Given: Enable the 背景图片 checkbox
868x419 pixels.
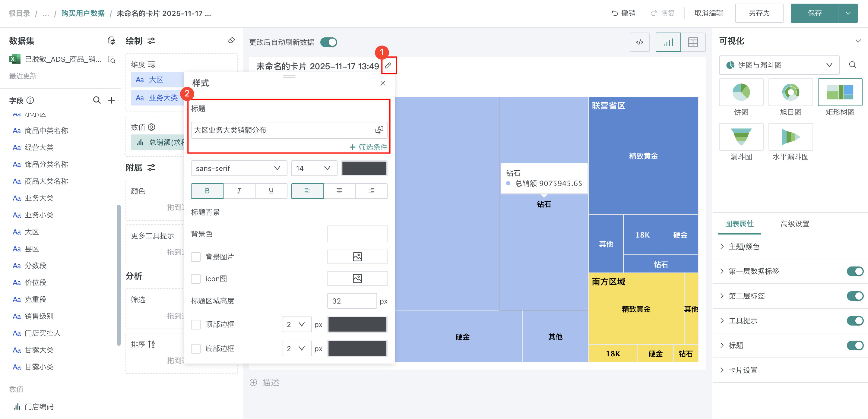Looking at the screenshot, I should pos(196,257).
